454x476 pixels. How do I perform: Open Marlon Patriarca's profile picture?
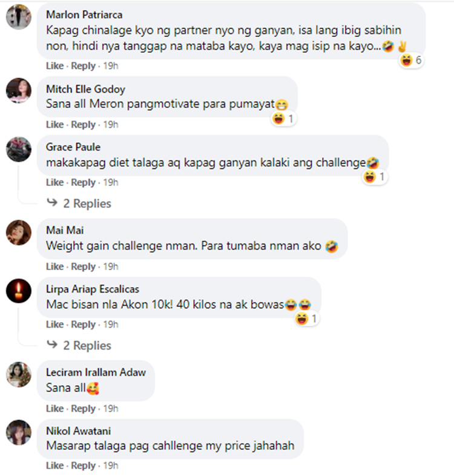[x=19, y=17]
